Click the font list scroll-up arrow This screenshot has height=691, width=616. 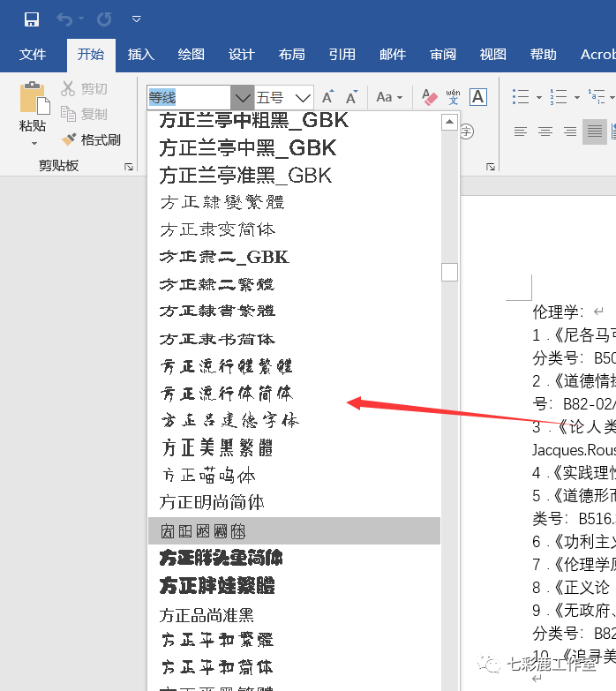[449, 122]
